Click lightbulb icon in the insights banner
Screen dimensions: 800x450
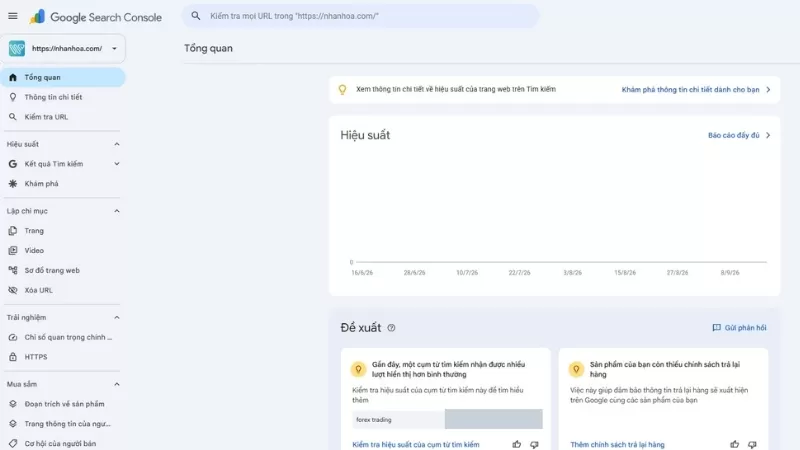(x=342, y=90)
